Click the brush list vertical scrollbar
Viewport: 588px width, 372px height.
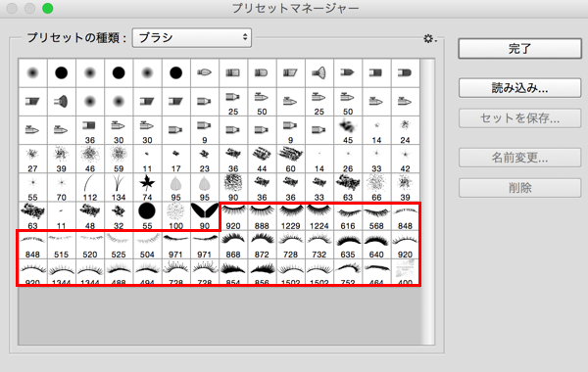pos(427,202)
